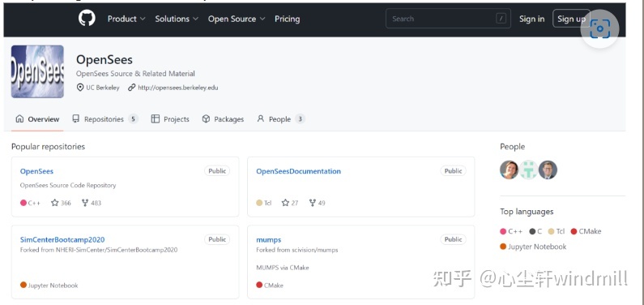Viewport: 644px width, 305px height.
Task: Select the Overview tab
Action: pyautogui.click(x=37, y=119)
